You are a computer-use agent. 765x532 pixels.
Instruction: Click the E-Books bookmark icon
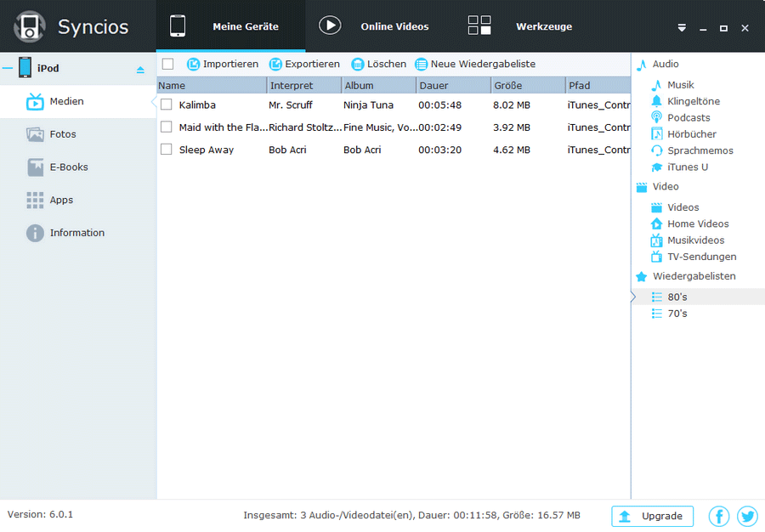35,167
